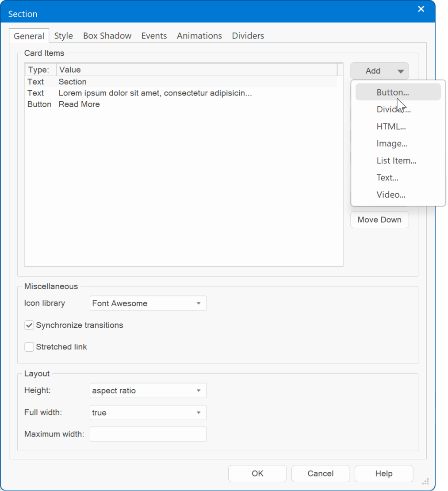Click the Add button dropdown arrow
The image size is (448, 491).
click(400, 71)
